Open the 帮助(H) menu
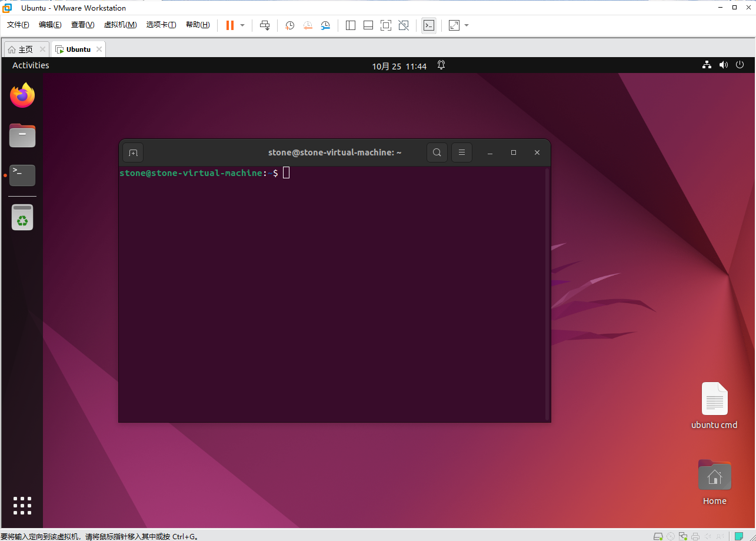This screenshot has width=756, height=541. point(198,25)
